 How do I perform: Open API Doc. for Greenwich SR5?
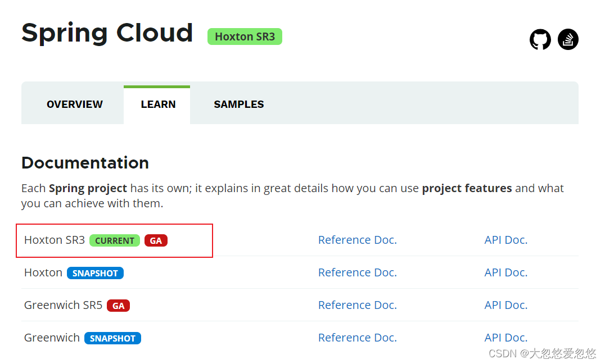pyautogui.click(x=506, y=305)
